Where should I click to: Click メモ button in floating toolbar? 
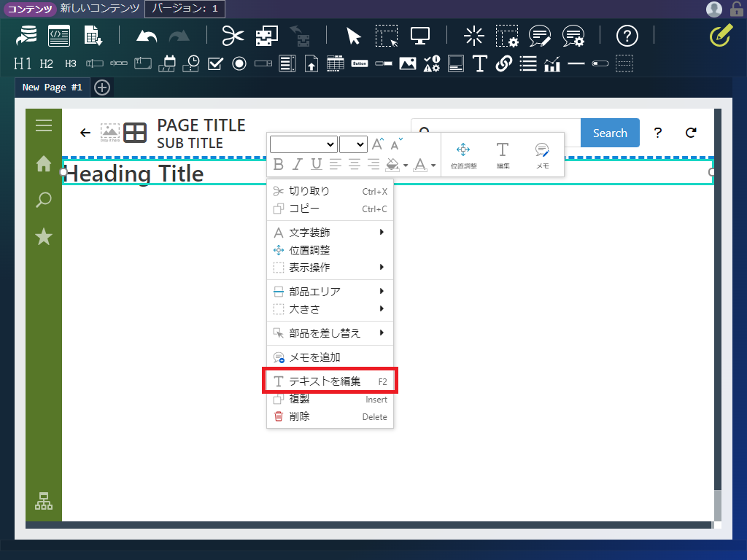543,155
